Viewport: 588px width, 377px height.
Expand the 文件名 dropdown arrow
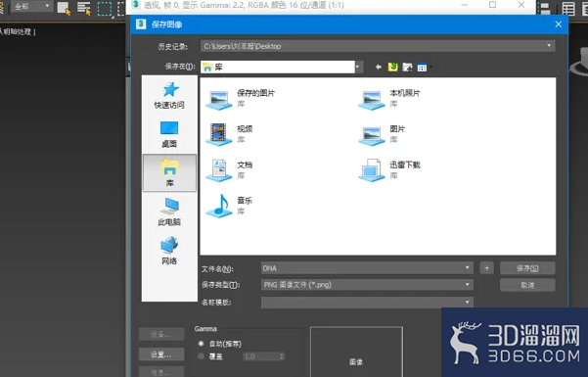[x=468, y=268]
